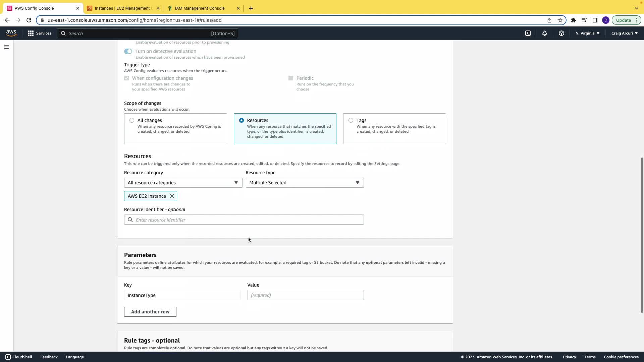Screen dimensions: 644x362
Task: Open the help question mark menu
Action: pyautogui.click(x=561, y=33)
